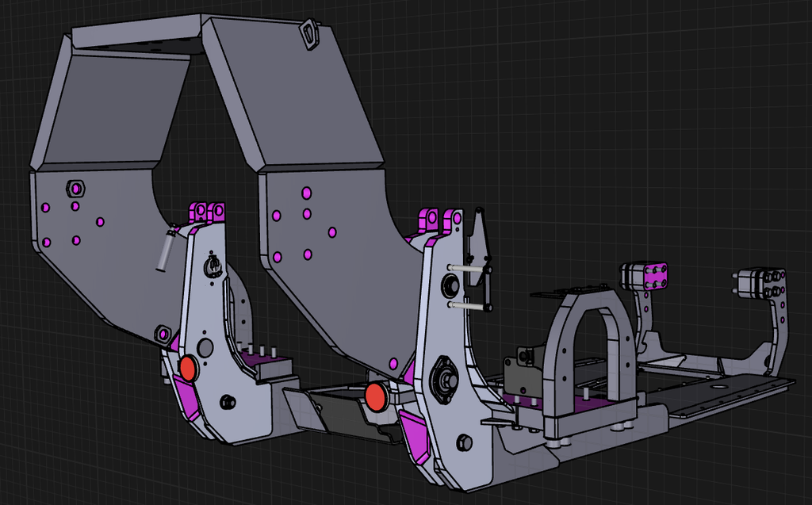Select the orange plug between the center frame rails

[x=377, y=394]
